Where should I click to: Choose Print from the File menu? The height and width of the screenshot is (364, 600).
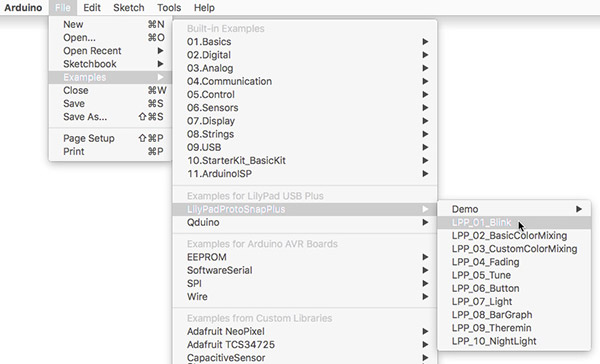[x=110, y=151]
